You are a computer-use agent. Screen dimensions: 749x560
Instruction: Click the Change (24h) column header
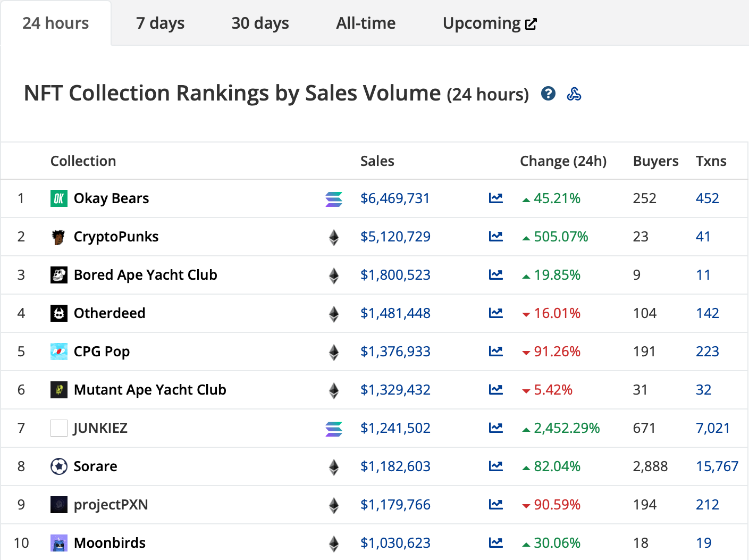pyautogui.click(x=563, y=161)
